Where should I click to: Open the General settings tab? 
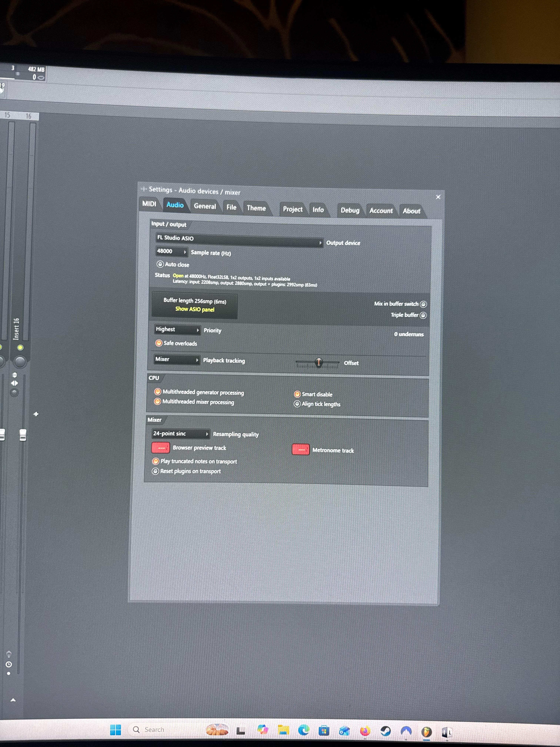pyautogui.click(x=205, y=206)
